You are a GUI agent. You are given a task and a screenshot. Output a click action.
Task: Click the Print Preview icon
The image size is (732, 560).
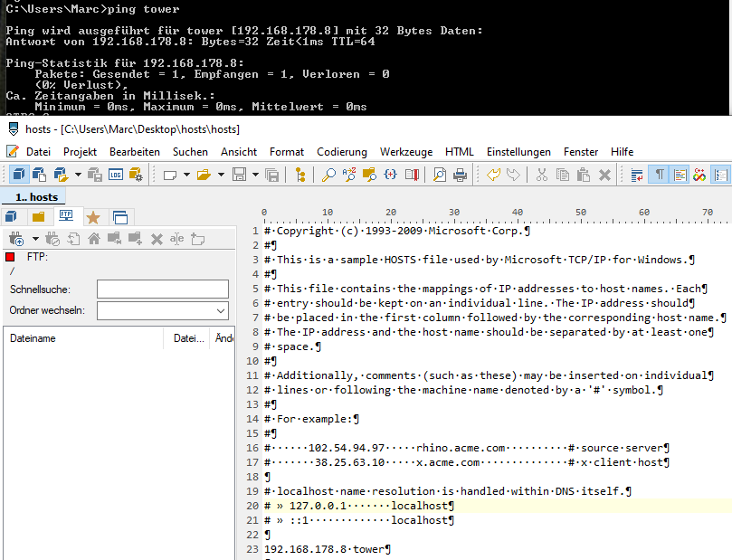pos(440,175)
